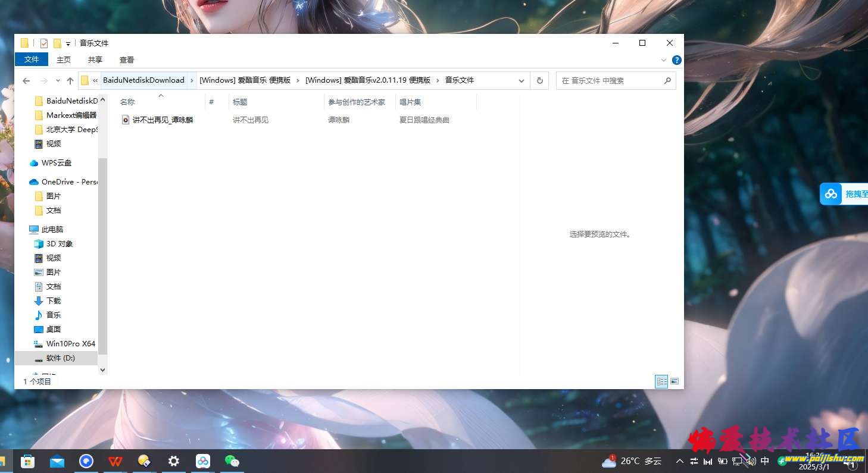Open WeChat from the taskbar
The height and width of the screenshot is (473, 868).
tap(232, 461)
